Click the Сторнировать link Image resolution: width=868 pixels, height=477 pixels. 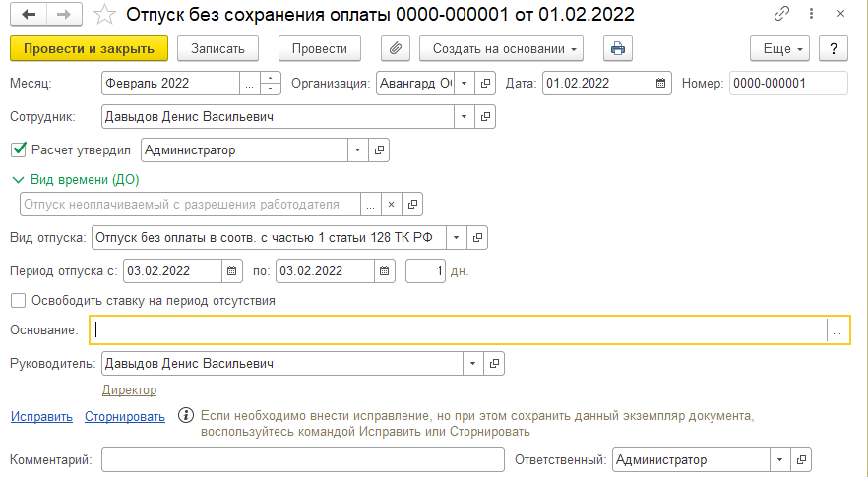coord(124,416)
